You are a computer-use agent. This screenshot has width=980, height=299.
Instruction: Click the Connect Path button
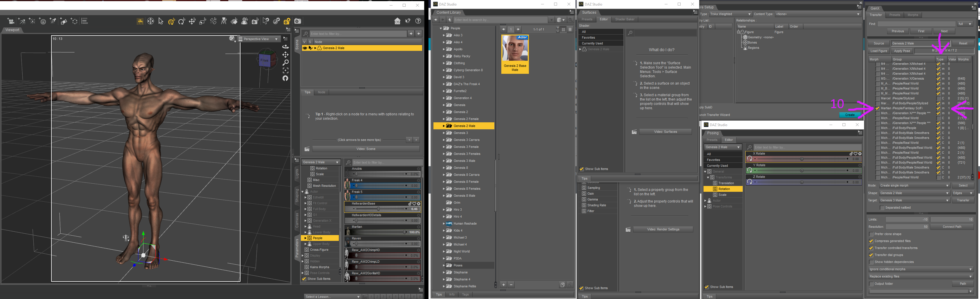click(952, 227)
